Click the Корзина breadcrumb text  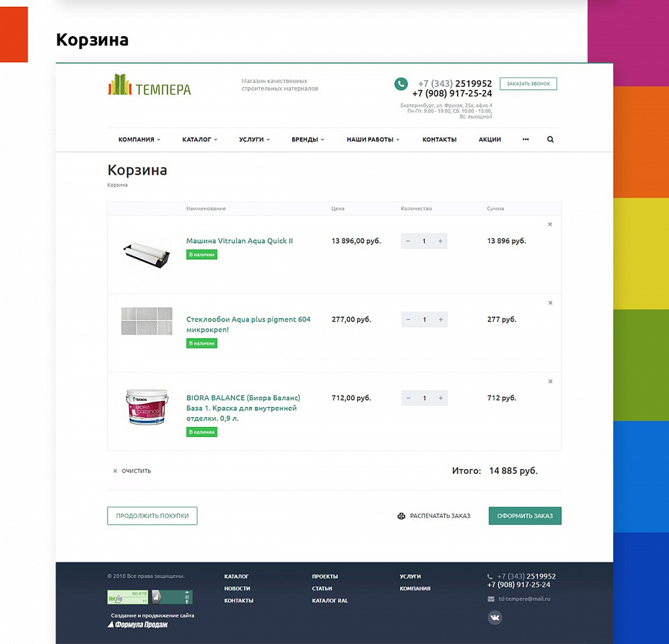tap(117, 185)
